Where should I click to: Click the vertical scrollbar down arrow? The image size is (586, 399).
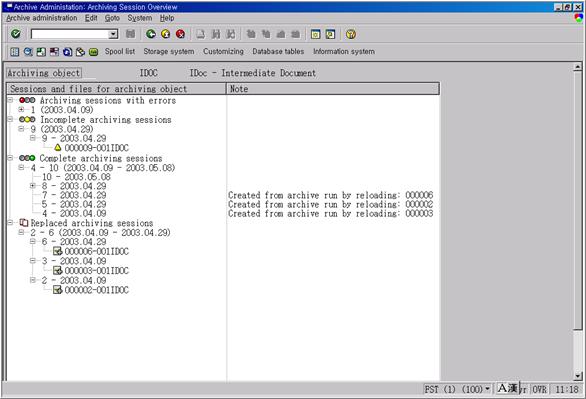coord(577,376)
